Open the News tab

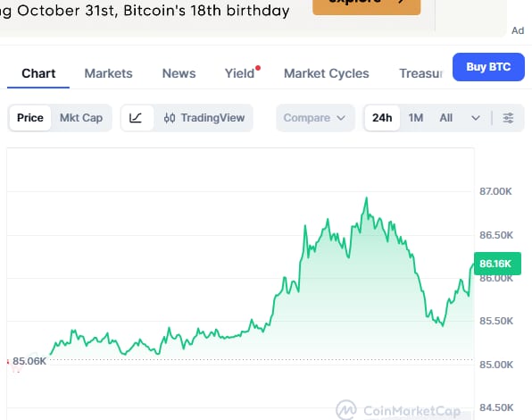(x=179, y=73)
